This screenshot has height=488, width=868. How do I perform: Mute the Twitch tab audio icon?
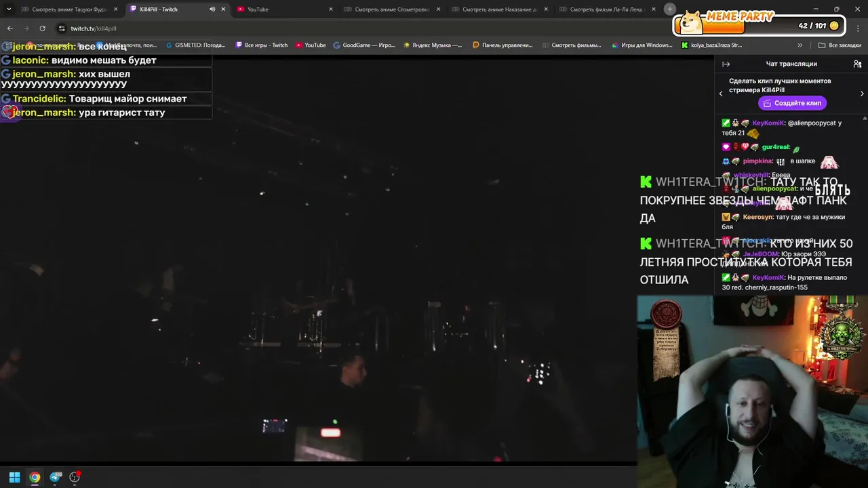click(212, 9)
